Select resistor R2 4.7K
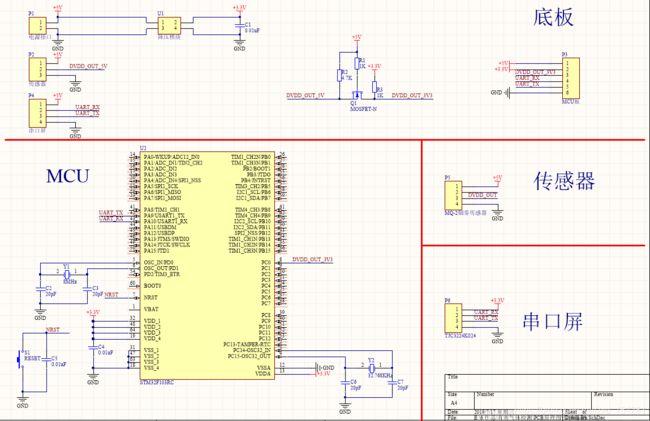The height and width of the screenshot is (421, 650). point(340,75)
